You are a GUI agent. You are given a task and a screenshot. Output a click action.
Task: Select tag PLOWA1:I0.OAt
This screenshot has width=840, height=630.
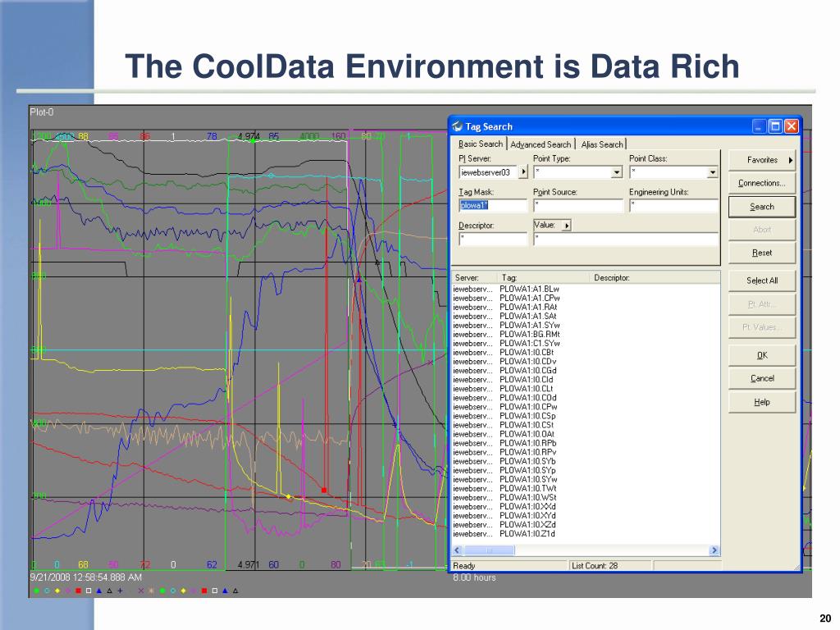click(x=527, y=435)
